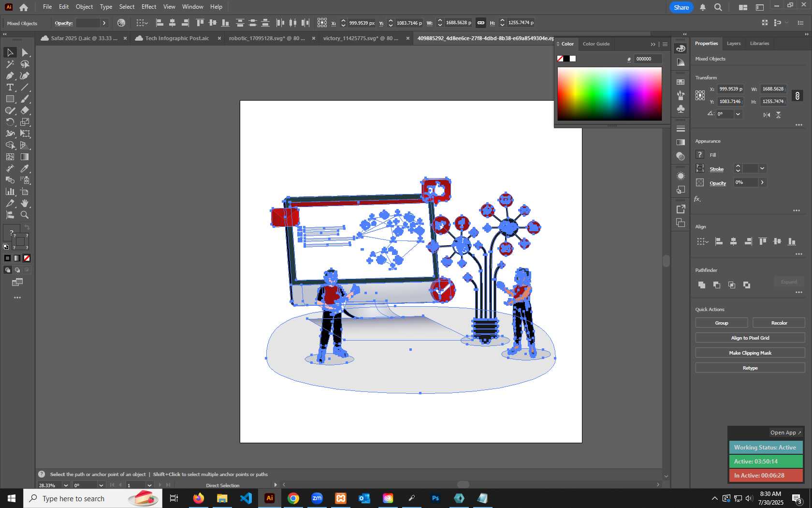Click the search magnifier icon

click(718, 7)
